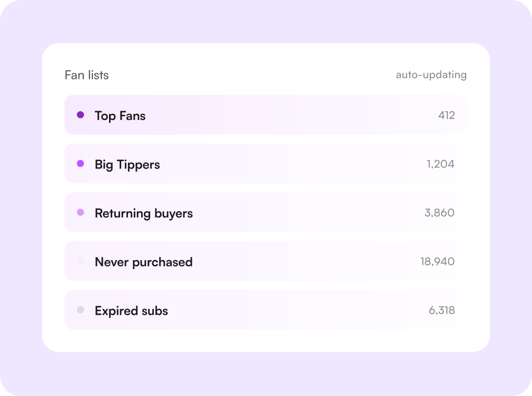Click the Big Tippers label text
The image size is (532, 396).
click(x=127, y=165)
